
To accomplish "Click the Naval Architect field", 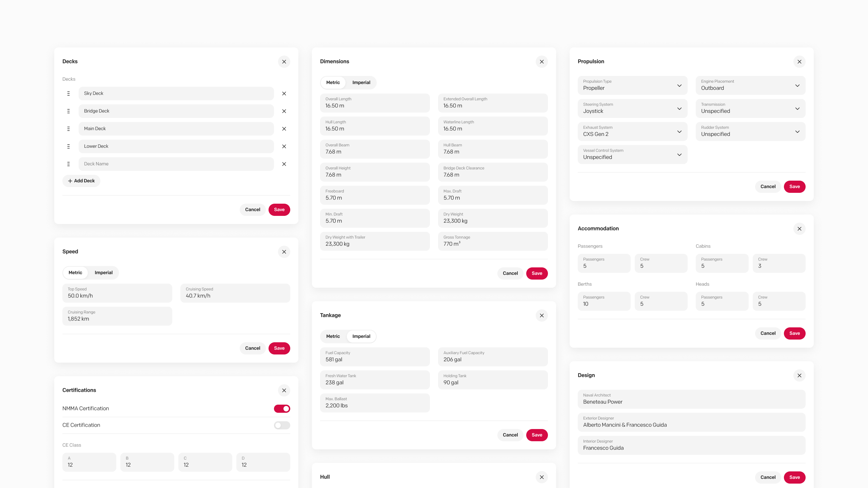I will pos(691,399).
